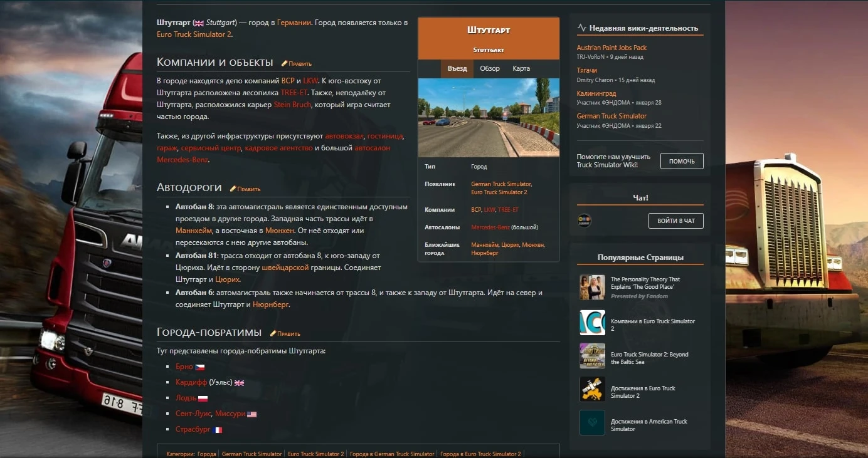Open Города в German Truck Simulator category

tap(392, 454)
